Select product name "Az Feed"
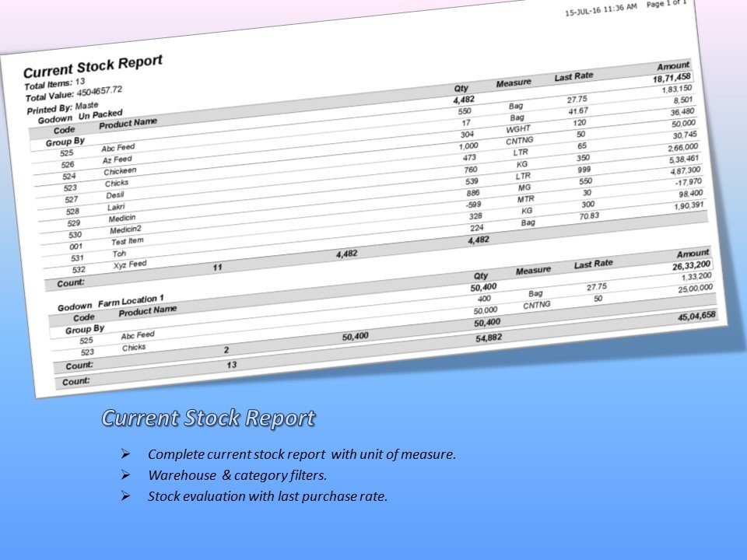 (117, 159)
